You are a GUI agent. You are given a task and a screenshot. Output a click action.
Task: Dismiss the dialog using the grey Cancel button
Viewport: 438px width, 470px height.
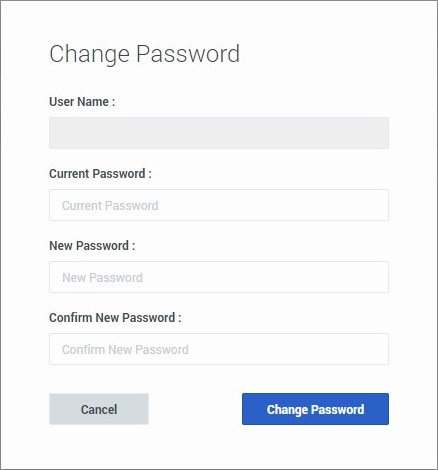99,409
